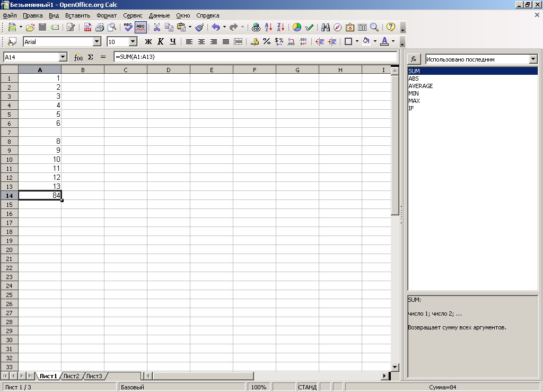Open the Формат menu
543x392 pixels.
[107, 15]
